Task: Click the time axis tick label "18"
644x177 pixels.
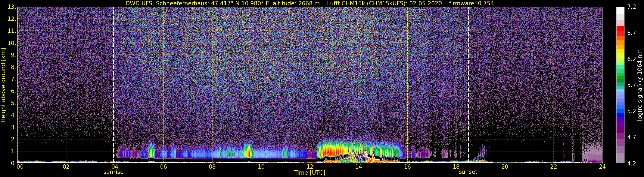Action: pos(456,167)
